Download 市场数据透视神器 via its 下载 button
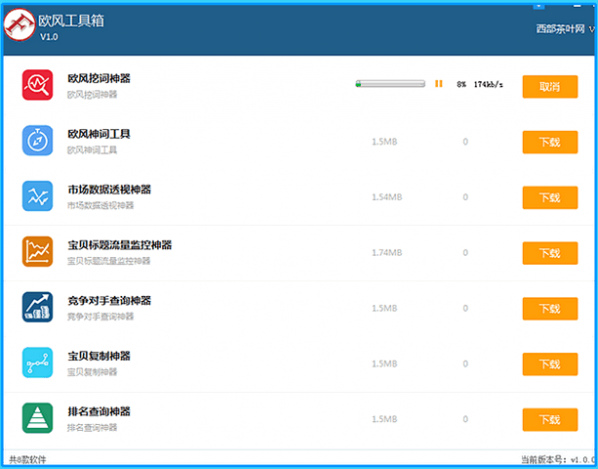 point(550,198)
